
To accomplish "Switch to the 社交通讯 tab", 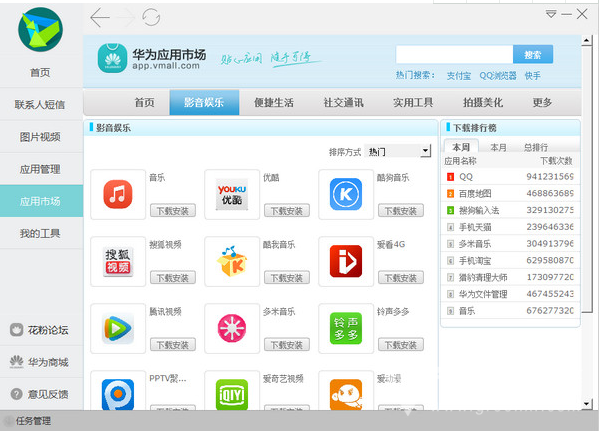I will point(344,103).
